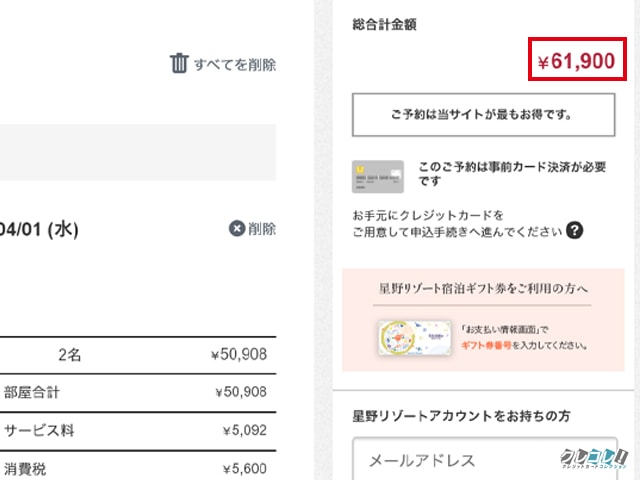Click the 星野リゾート宿泊ギフト券をご利用の方へ banner heading

point(481,289)
